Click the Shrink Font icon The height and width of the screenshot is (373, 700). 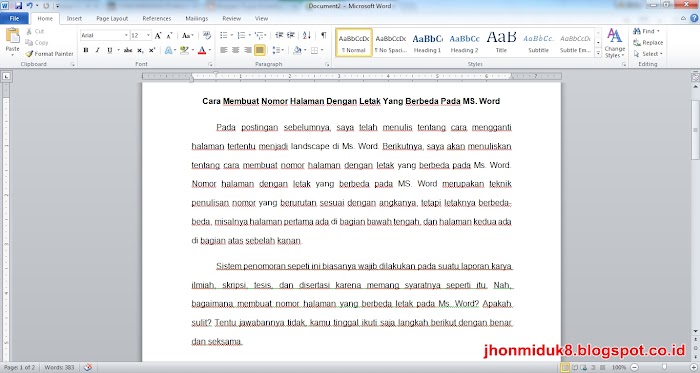coord(169,35)
